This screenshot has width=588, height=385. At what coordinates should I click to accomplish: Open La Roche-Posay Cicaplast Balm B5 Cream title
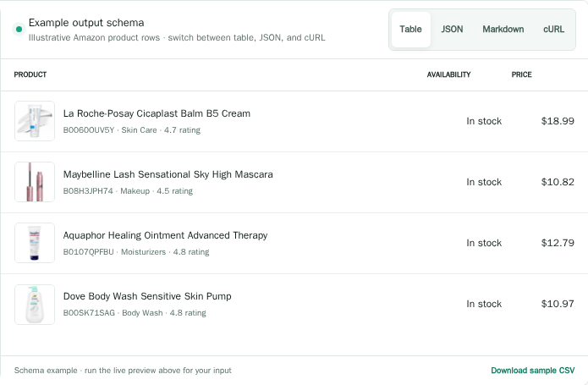pos(157,113)
